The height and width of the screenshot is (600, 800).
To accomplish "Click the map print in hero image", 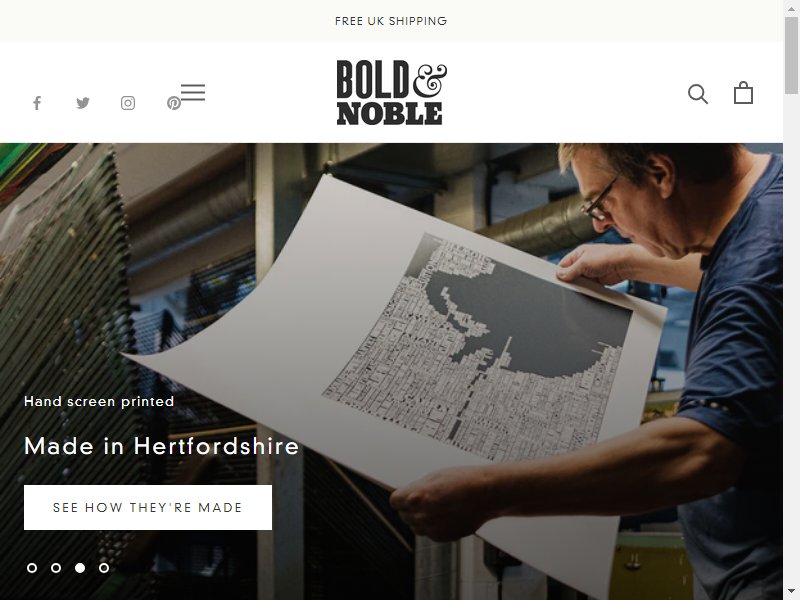I will click(x=477, y=347).
